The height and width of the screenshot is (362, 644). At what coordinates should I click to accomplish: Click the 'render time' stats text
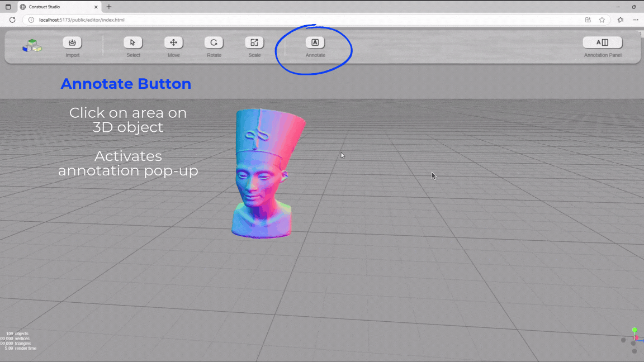[x=26, y=349]
